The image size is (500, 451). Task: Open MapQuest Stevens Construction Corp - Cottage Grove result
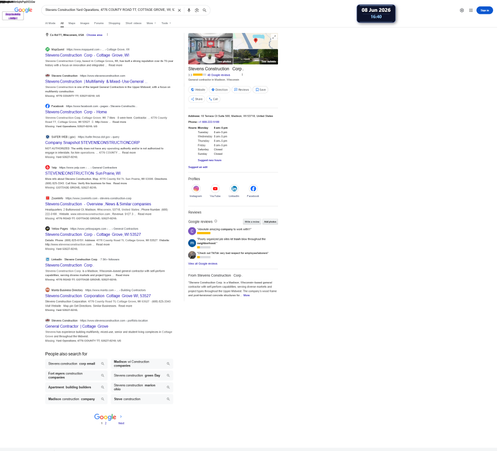[x=87, y=55]
